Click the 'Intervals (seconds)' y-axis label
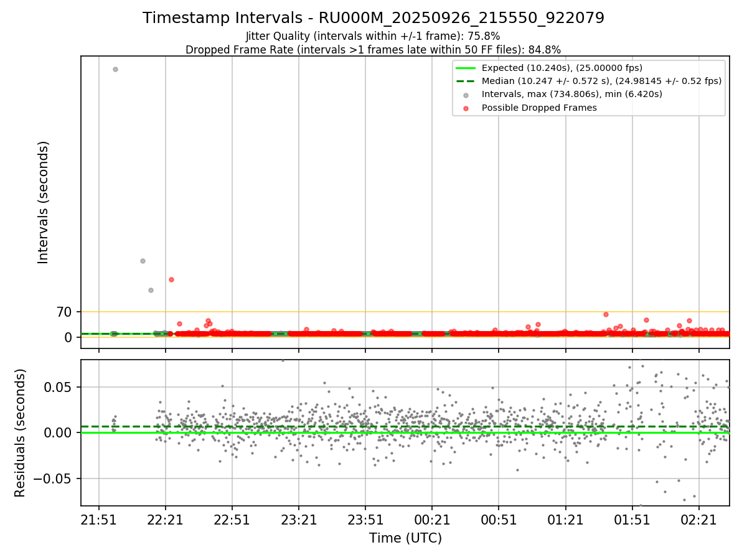 point(44,202)
